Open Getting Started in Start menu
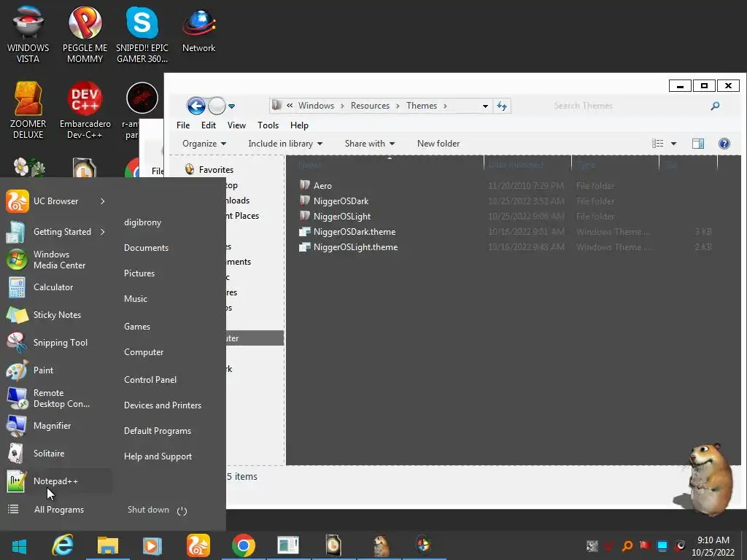Screen dimensions: 747x560 pyautogui.click(x=62, y=232)
